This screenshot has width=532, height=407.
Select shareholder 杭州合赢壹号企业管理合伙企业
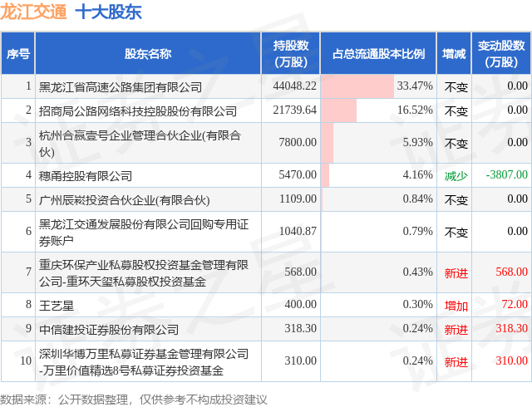[140, 144]
